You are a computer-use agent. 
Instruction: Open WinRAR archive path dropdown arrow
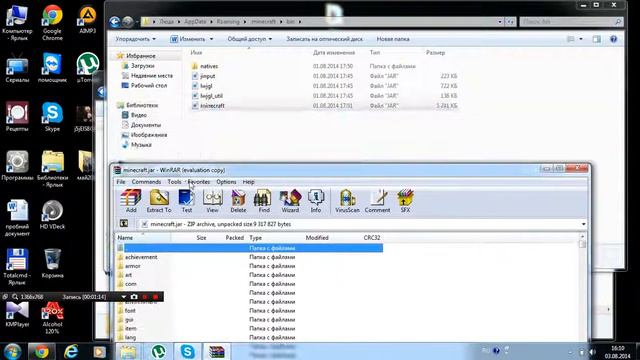coord(583,224)
